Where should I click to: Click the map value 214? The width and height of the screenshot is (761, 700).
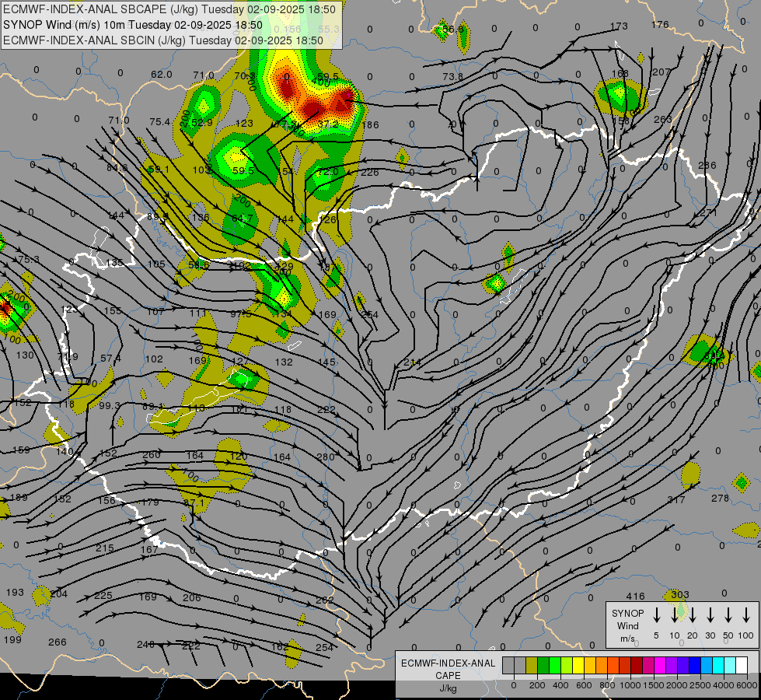(x=413, y=362)
